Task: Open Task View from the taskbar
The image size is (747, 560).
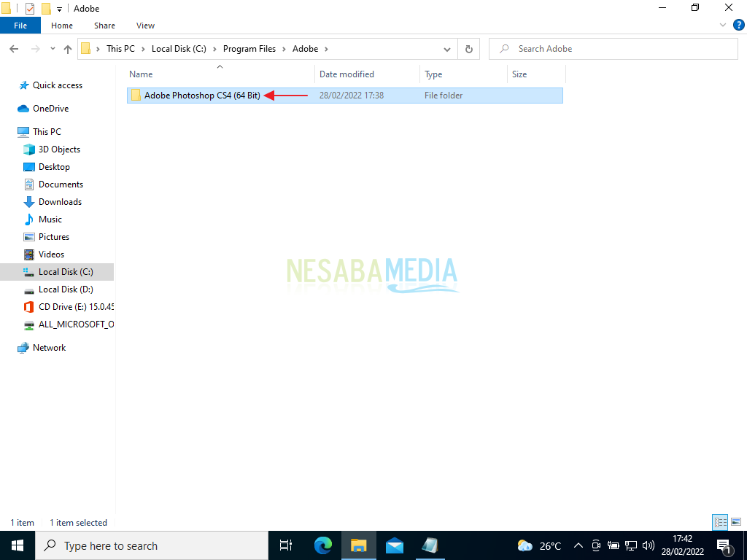Action: [x=285, y=545]
